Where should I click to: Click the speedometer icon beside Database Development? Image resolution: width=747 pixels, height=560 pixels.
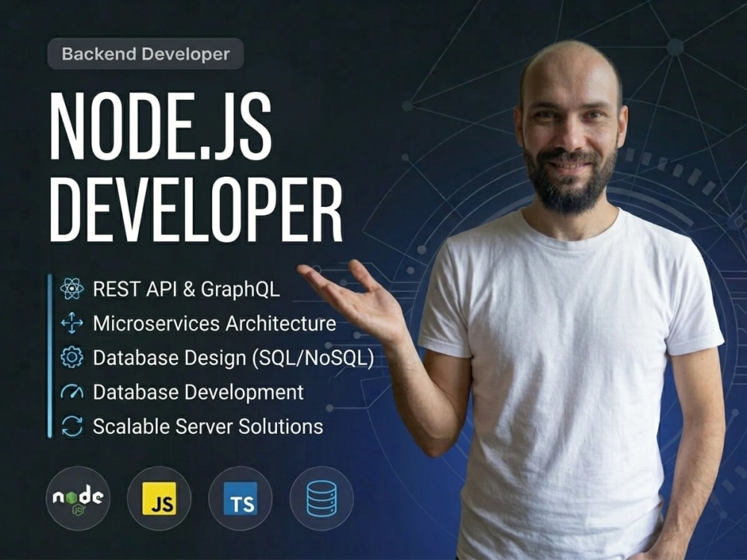[x=72, y=392]
